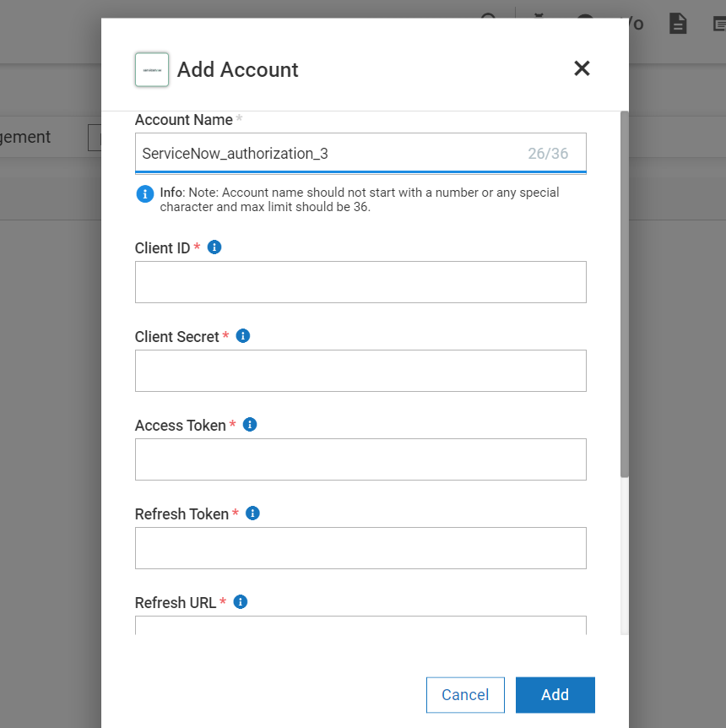726x728 pixels.
Task: Open the Client ID info tooltip
Action: 214,247
